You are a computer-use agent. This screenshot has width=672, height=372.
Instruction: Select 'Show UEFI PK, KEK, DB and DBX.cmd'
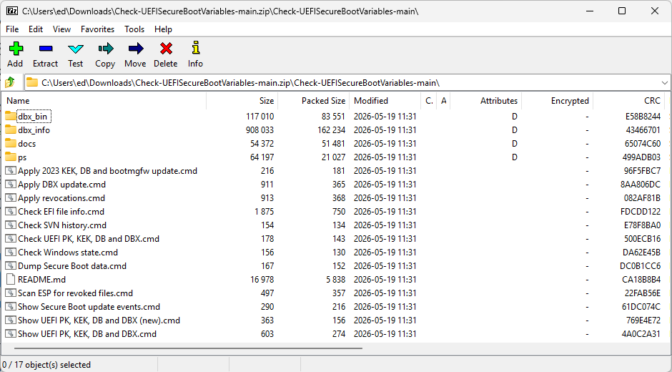[87, 334]
